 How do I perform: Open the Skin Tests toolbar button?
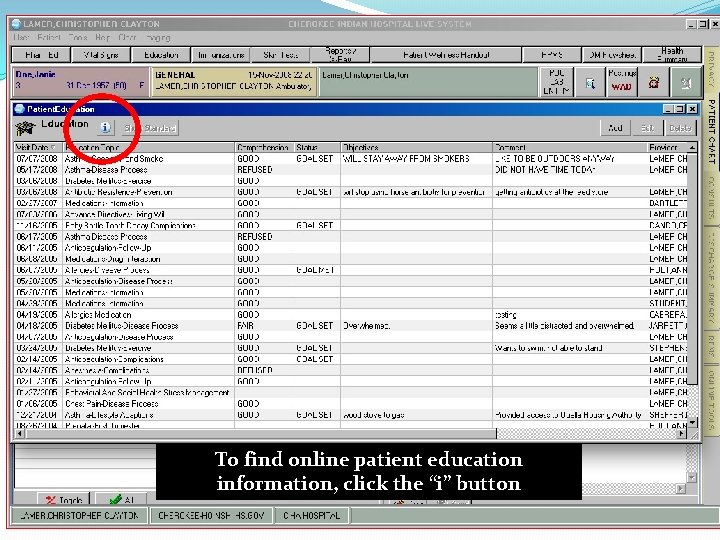click(x=281, y=55)
